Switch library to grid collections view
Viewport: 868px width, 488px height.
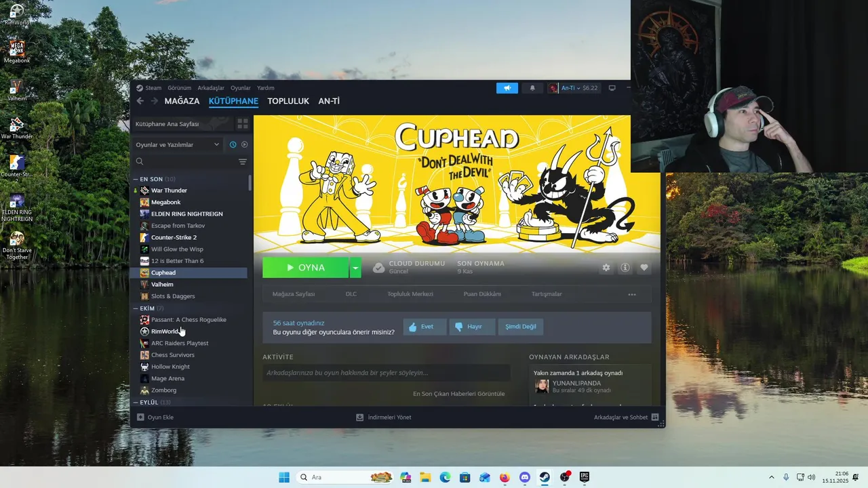[x=242, y=124]
